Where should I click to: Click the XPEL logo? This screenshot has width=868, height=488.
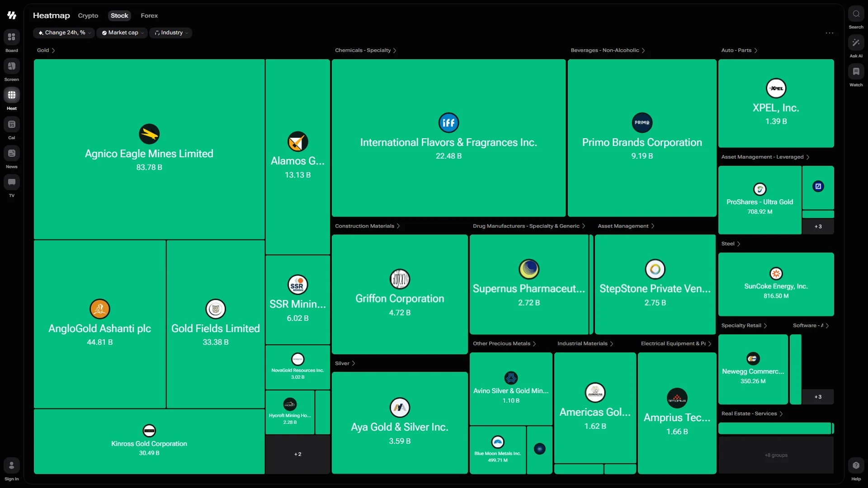pyautogui.click(x=776, y=89)
